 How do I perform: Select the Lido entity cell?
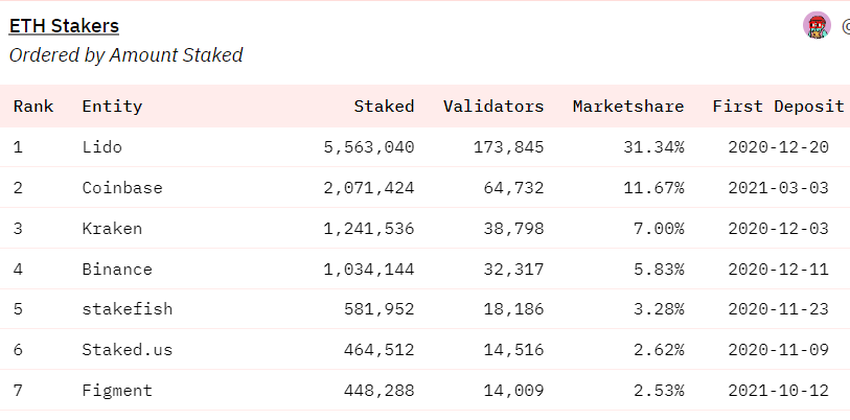pos(102,147)
